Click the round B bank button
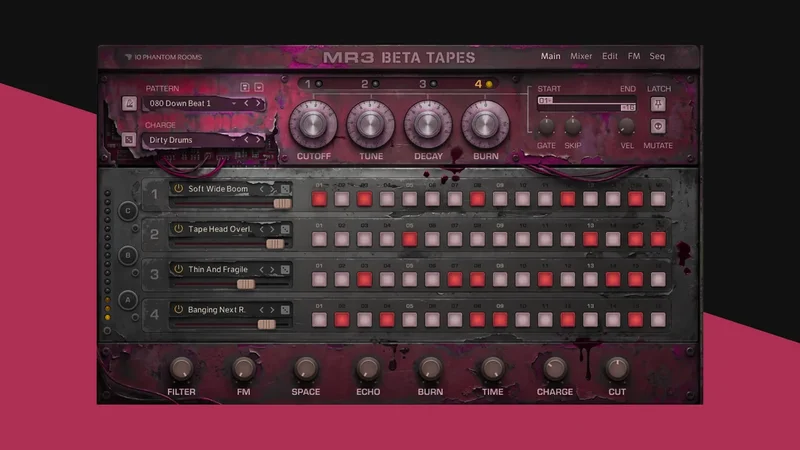Image resolution: width=800 pixels, height=450 pixels. click(x=128, y=255)
